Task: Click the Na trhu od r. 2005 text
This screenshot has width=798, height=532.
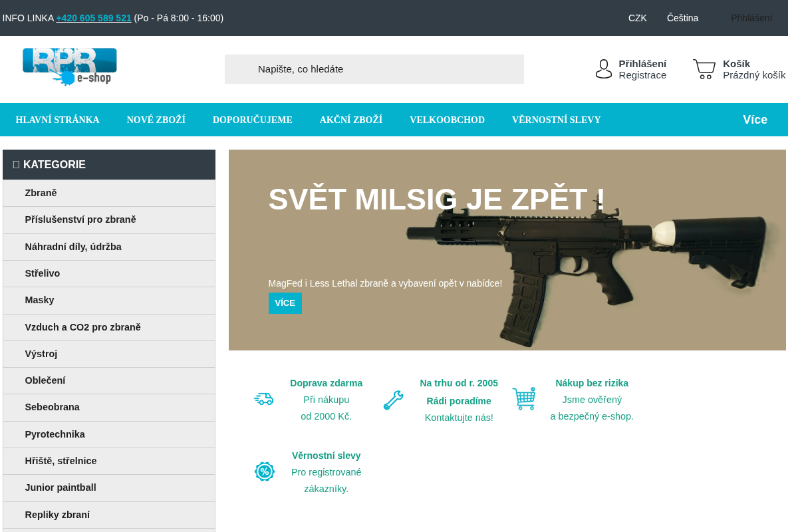Action: click(459, 383)
